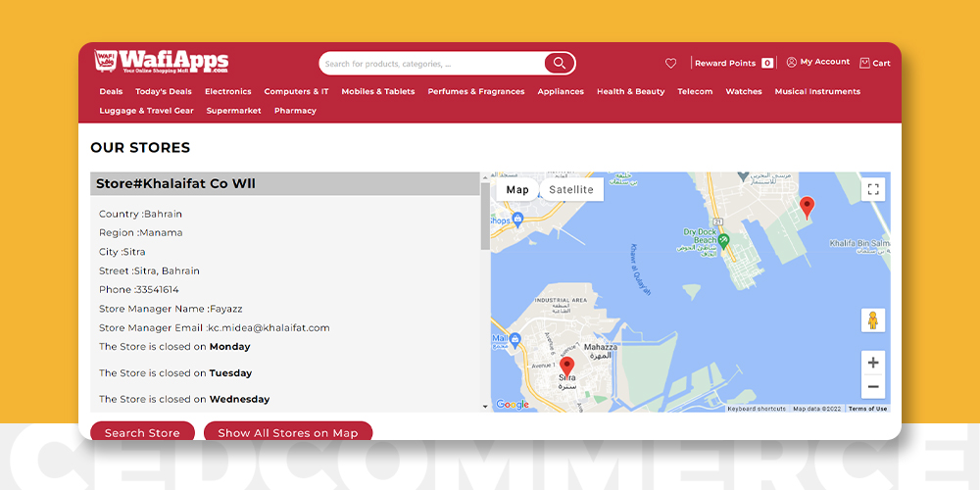
Task: Click the City :Sitra line
Action: tap(122, 252)
